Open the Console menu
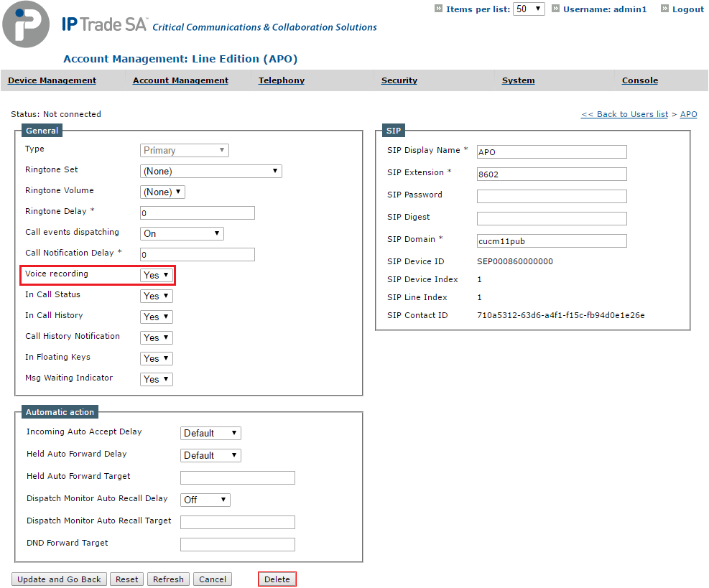709x588 pixels. pyautogui.click(x=640, y=80)
